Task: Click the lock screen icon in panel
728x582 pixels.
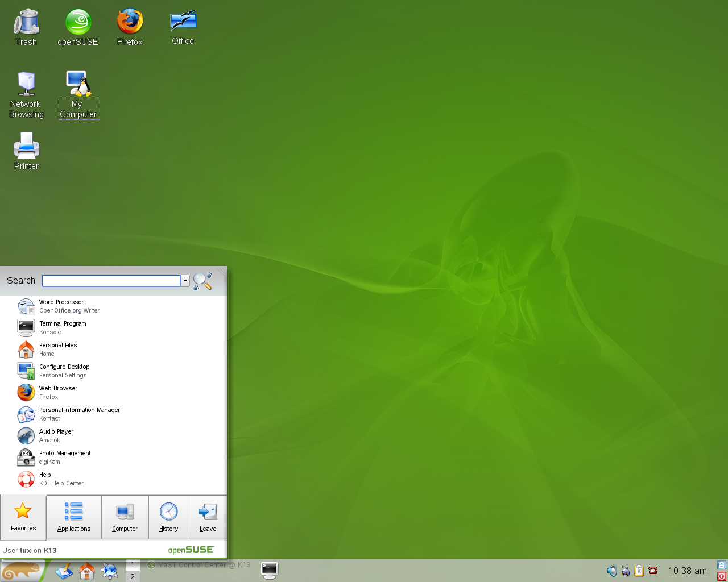Action: point(722,565)
